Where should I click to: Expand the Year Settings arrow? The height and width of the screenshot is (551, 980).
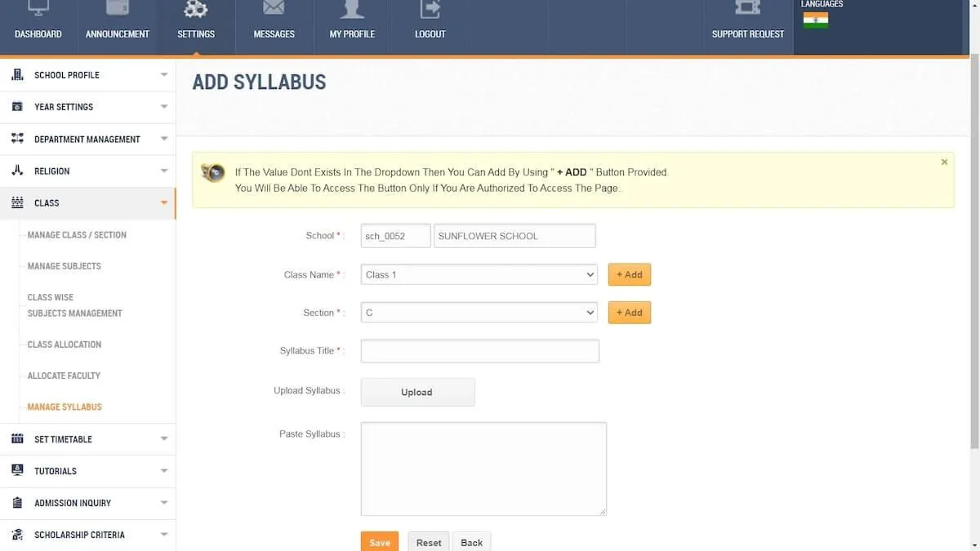tap(164, 107)
